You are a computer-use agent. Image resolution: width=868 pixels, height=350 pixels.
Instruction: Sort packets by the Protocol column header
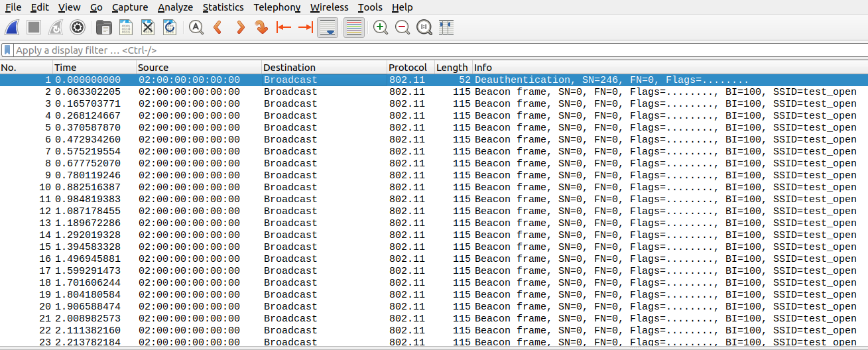pos(408,68)
